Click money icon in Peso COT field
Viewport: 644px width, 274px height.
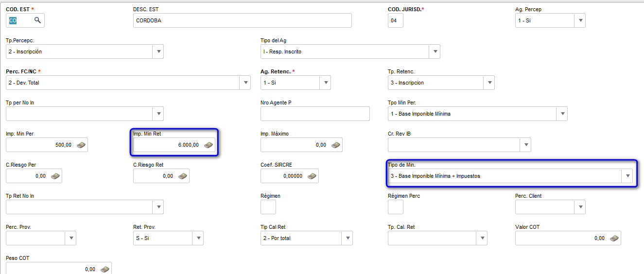coord(105,269)
